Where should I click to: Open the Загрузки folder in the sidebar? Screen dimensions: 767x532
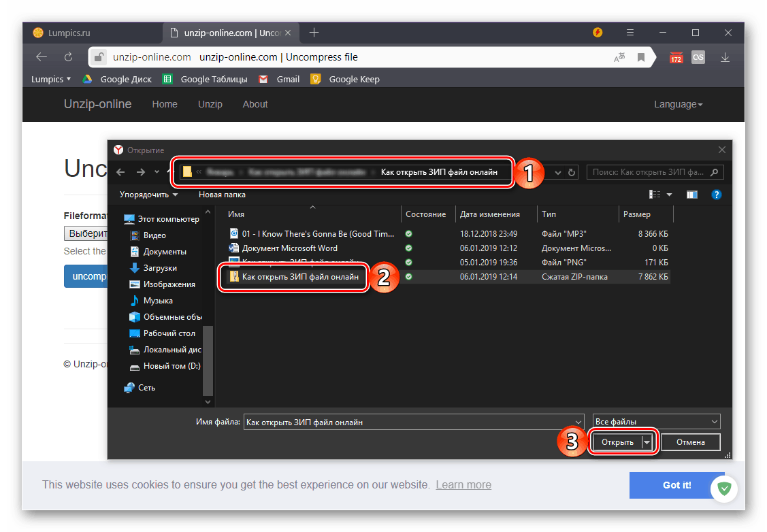click(153, 268)
